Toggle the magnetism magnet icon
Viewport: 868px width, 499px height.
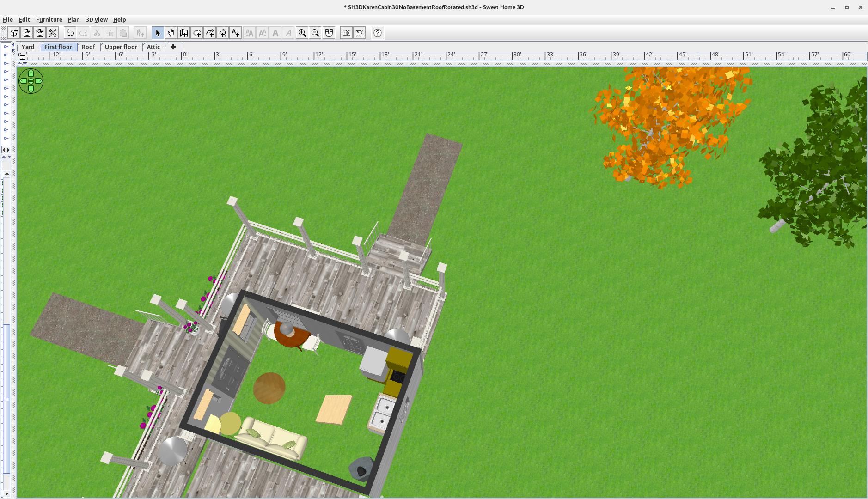(x=329, y=33)
